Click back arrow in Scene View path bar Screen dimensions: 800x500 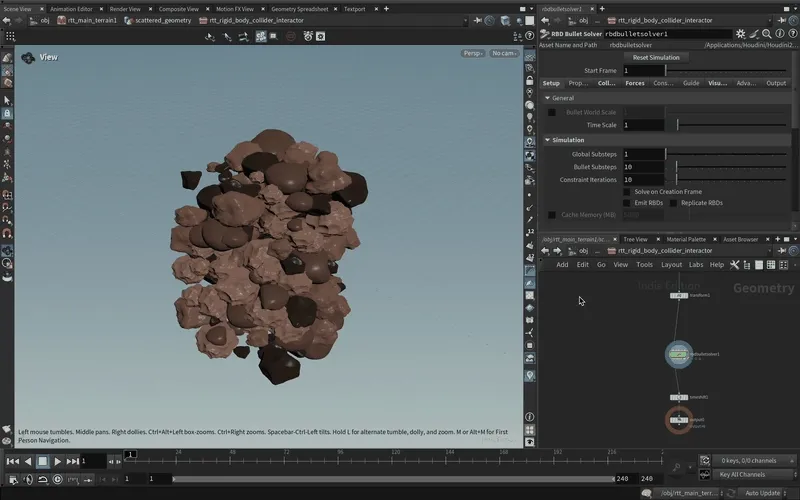[x=6, y=20]
